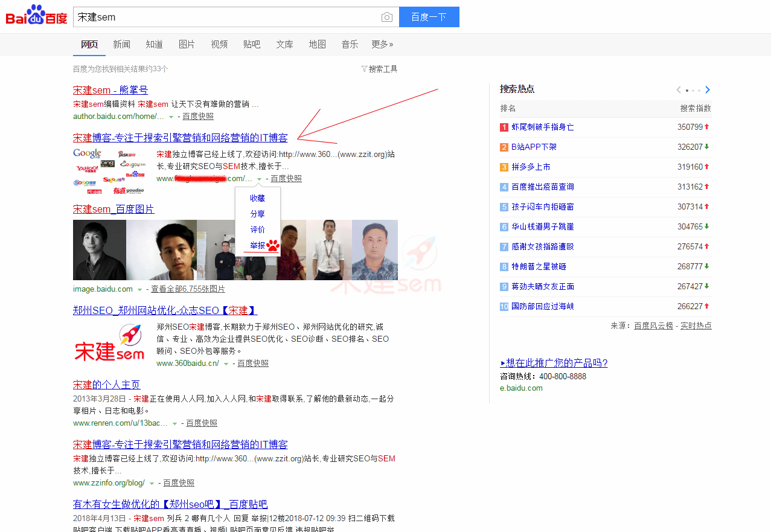The width and height of the screenshot is (771, 532).
Task: Go to next 搜索热点 page arrow
Action: pos(708,90)
